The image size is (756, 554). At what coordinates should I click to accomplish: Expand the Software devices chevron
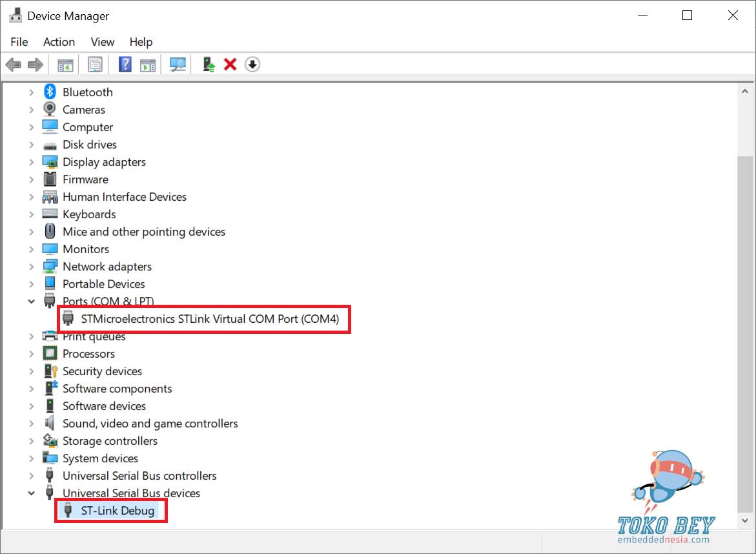click(x=32, y=406)
